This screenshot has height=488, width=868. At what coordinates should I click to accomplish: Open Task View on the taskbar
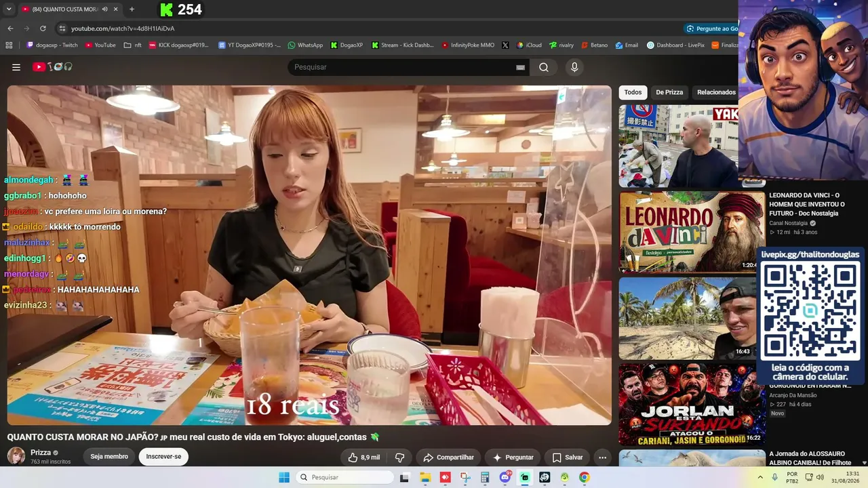point(404,477)
